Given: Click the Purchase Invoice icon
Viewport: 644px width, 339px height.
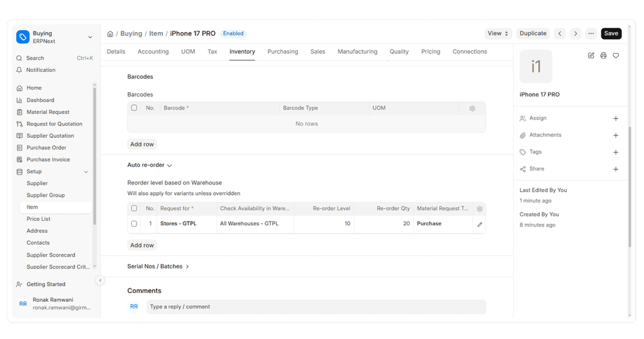Looking at the screenshot, I should pyautogui.click(x=19, y=160).
